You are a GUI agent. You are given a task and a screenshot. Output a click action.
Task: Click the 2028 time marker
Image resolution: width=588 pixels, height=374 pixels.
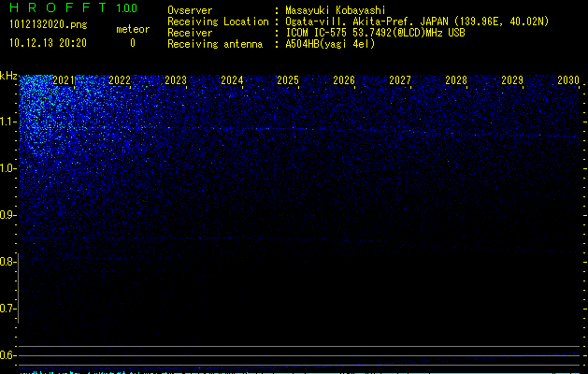coord(456,80)
